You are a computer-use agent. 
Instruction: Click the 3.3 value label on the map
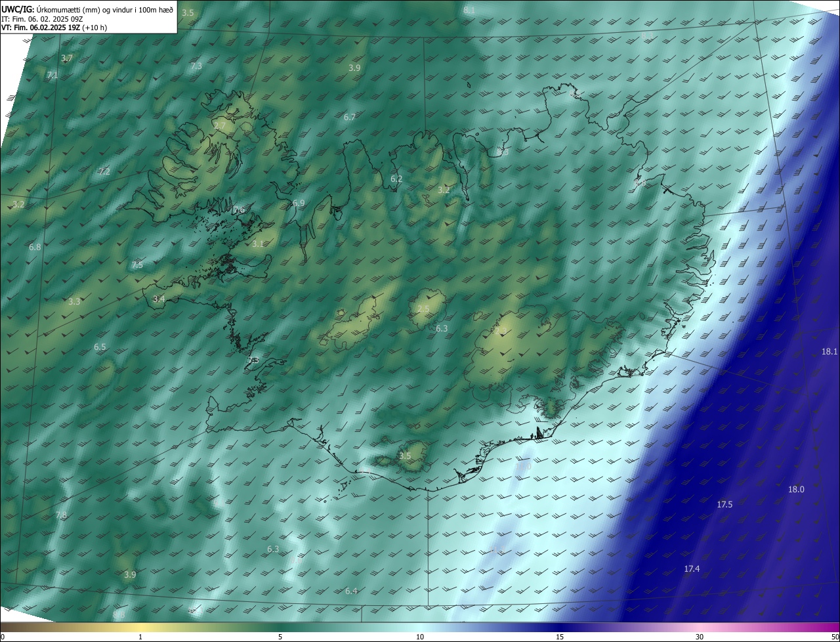pyautogui.click(x=74, y=301)
